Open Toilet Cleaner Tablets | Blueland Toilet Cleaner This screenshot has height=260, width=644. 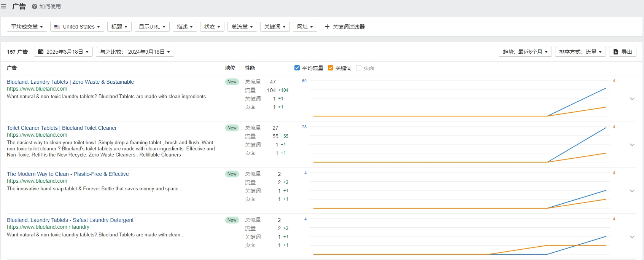[x=62, y=128]
